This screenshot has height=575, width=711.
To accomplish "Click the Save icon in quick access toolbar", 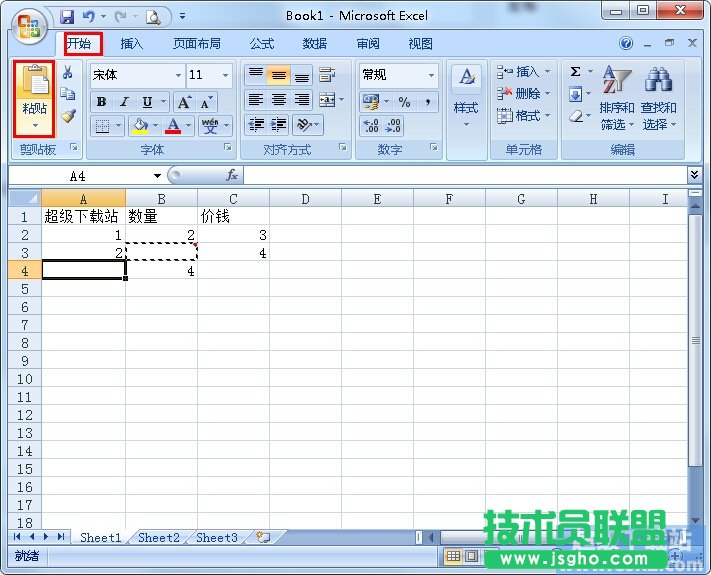I will tap(67, 17).
